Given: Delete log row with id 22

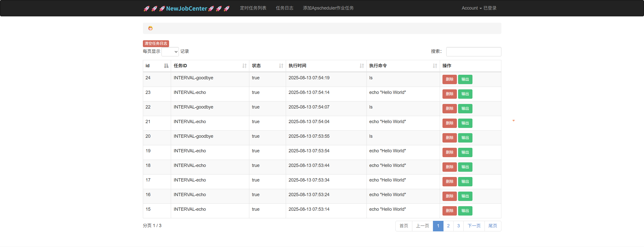Looking at the screenshot, I should coord(450,109).
